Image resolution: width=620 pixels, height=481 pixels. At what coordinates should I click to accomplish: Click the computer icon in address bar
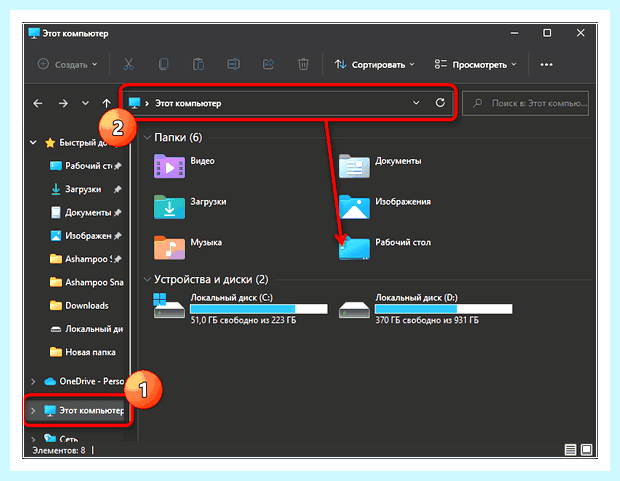(135, 103)
